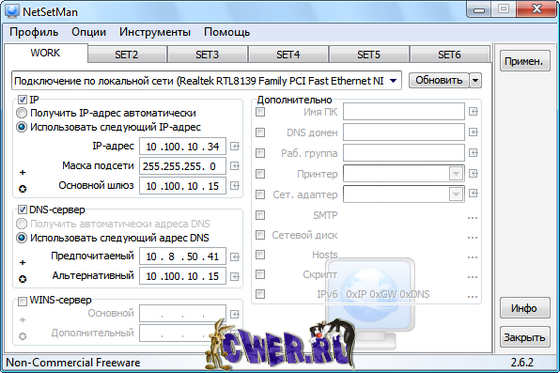The height and width of the screenshot is (373, 560).
Task: Select Использовать следующий адрес DNS radio button
Action: [x=21, y=238]
